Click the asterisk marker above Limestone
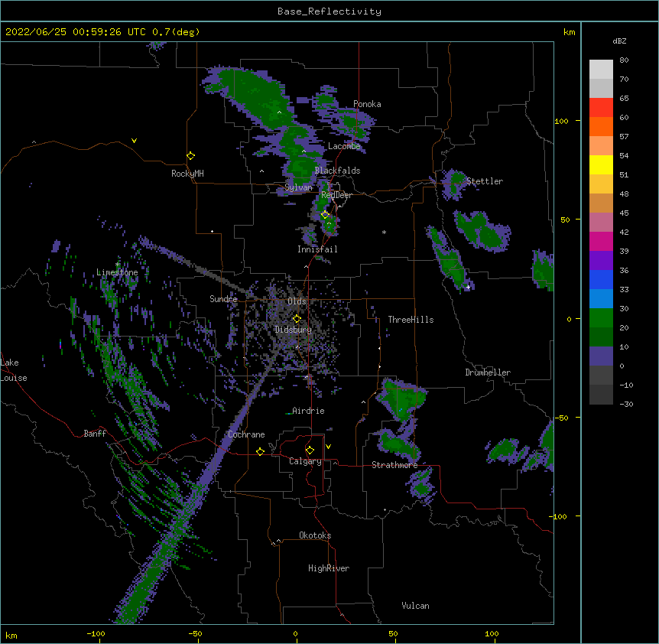The image size is (659, 644). (x=117, y=265)
